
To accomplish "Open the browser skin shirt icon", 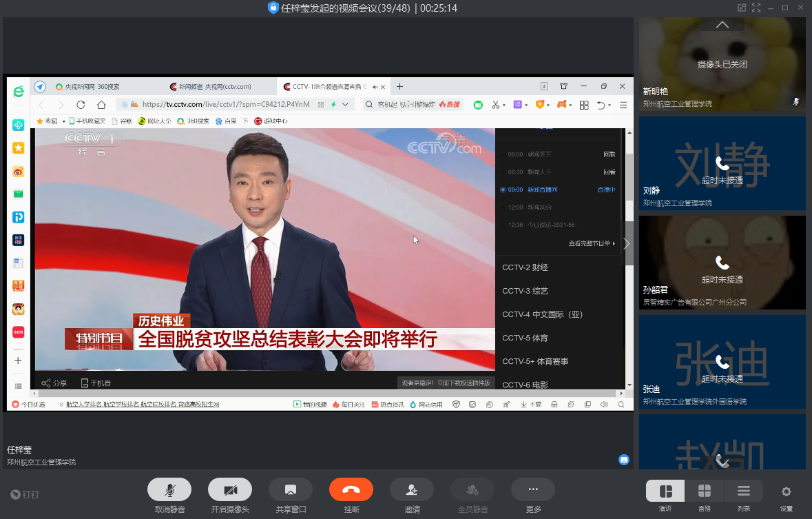I will point(564,86).
